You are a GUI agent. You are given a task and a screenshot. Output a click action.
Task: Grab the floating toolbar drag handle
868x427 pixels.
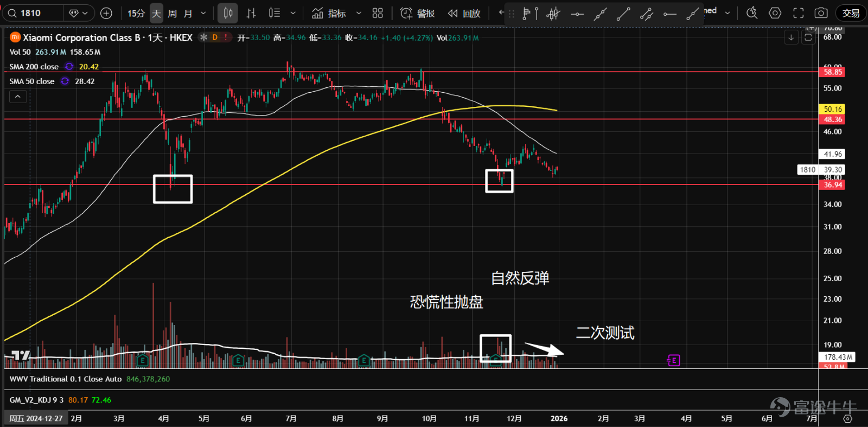pos(512,14)
